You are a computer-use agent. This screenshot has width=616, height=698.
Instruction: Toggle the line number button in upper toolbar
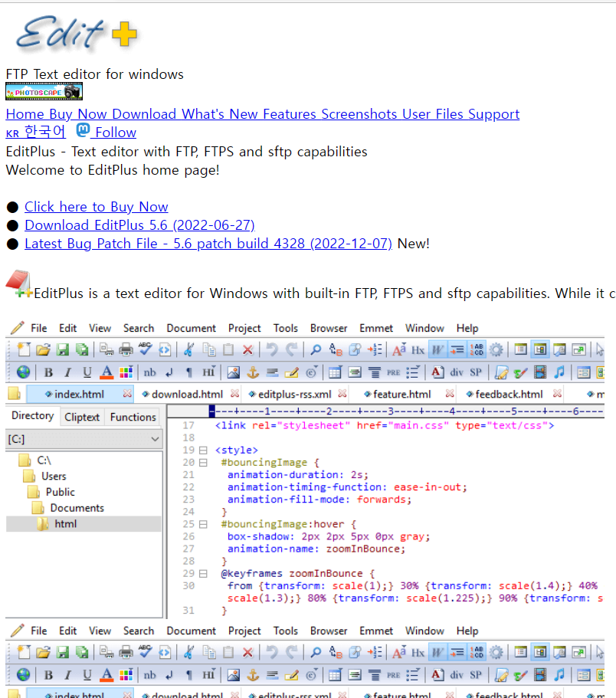click(x=477, y=350)
